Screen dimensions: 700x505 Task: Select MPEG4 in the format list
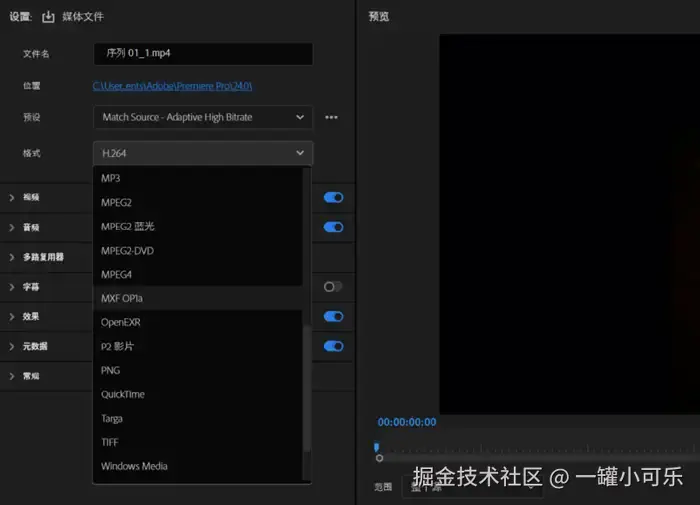click(x=198, y=274)
